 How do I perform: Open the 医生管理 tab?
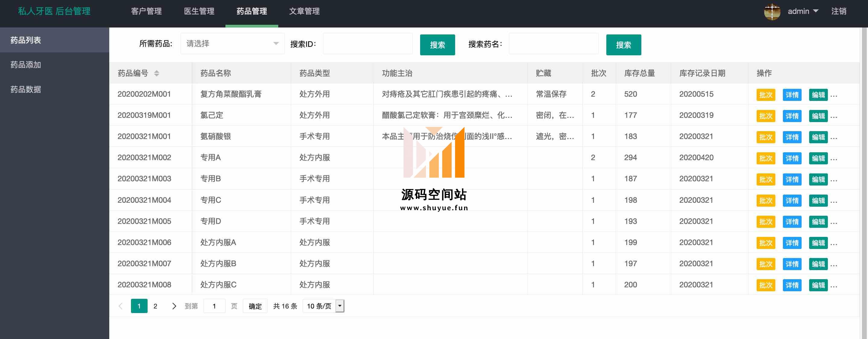click(199, 11)
